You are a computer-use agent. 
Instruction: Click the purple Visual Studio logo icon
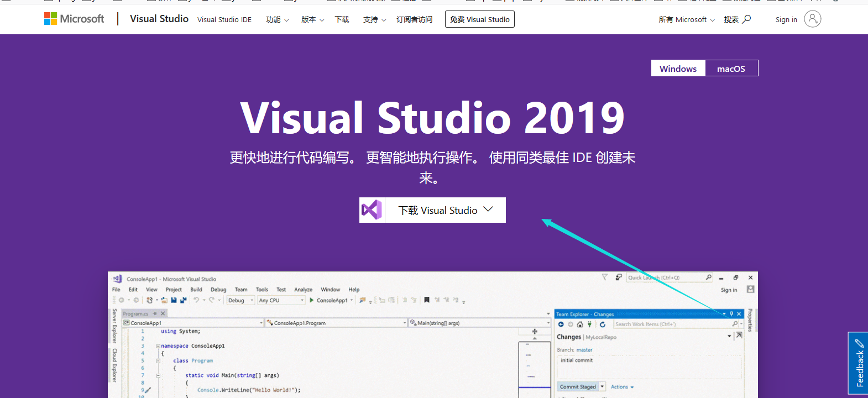click(x=372, y=210)
